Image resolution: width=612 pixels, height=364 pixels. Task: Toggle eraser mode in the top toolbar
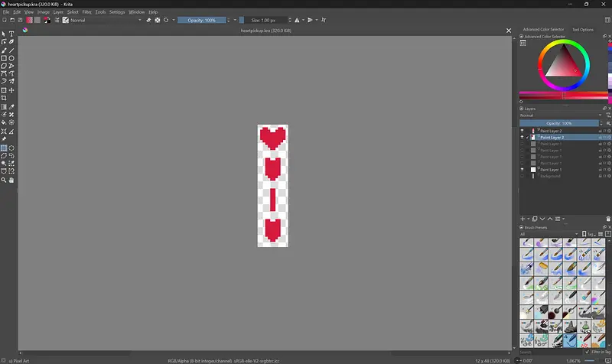pos(148,20)
